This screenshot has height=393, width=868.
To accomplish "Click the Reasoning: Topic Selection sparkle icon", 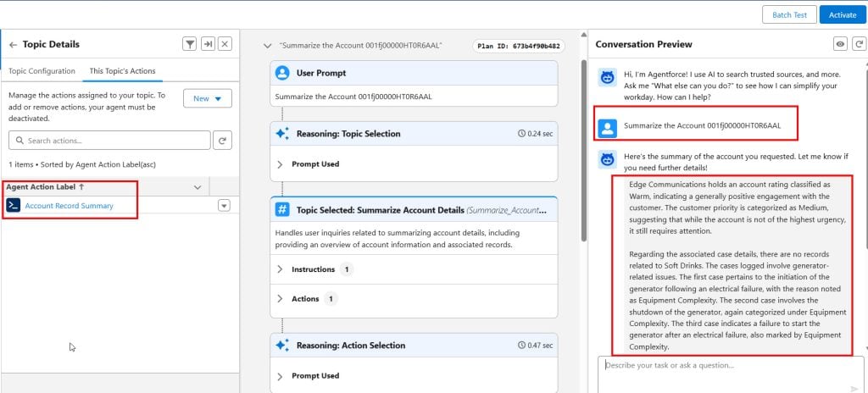I will coord(282,133).
